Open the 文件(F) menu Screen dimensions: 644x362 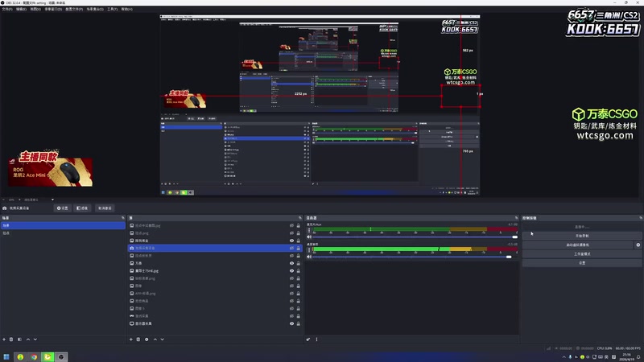pyautogui.click(x=7, y=9)
